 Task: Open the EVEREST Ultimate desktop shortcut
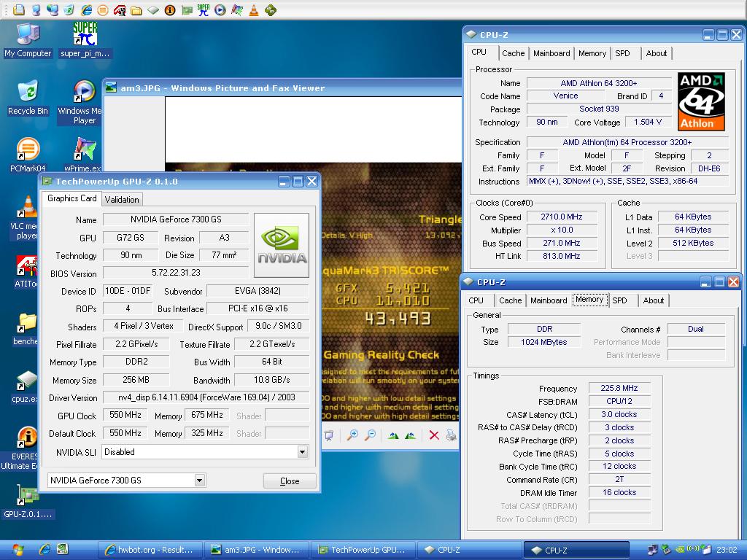pyautogui.click(x=25, y=448)
